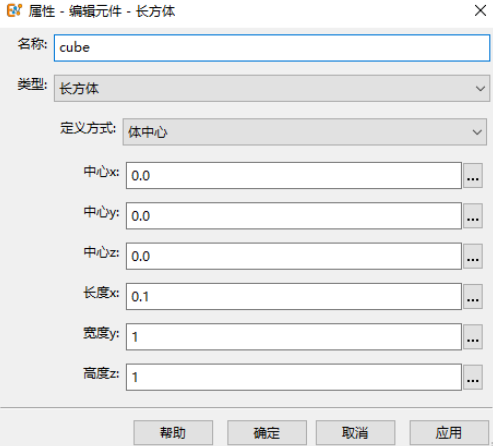The image size is (493, 446).
Task: Click the 中心y label
Action: (101, 212)
